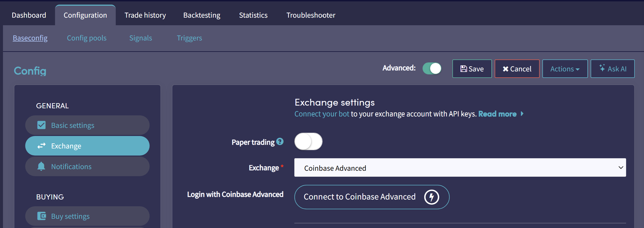The height and width of the screenshot is (228, 644).
Task: Save the configuration
Action: tap(472, 69)
